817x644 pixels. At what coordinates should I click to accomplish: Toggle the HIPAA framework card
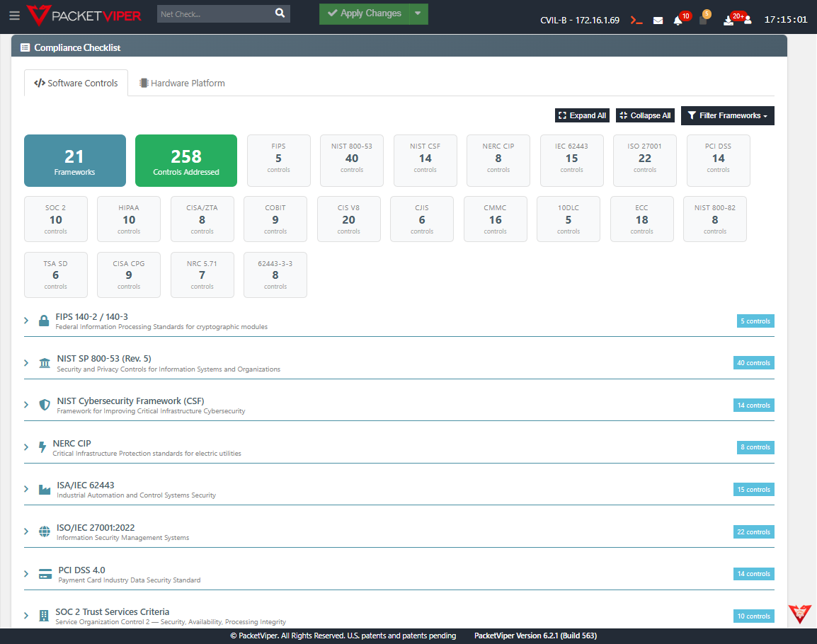click(128, 219)
